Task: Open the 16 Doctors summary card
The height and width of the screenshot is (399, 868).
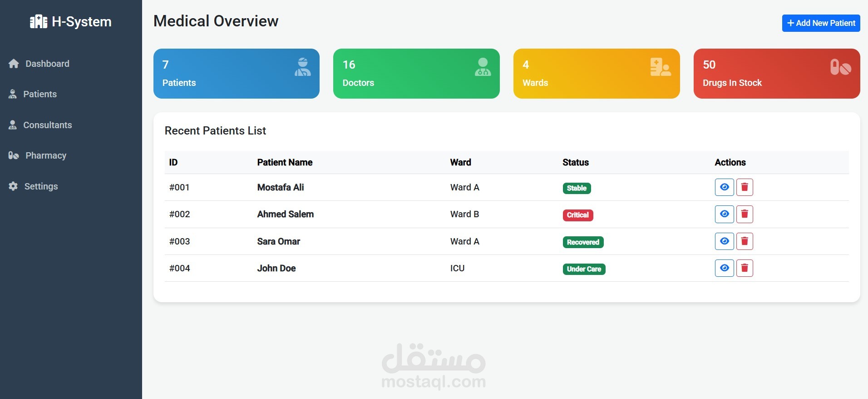Action: [416, 74]
